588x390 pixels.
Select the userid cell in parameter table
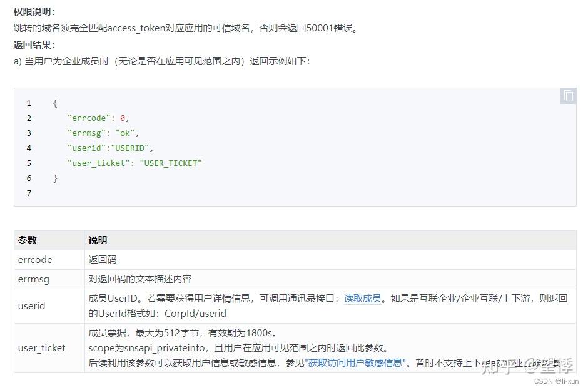31,306
